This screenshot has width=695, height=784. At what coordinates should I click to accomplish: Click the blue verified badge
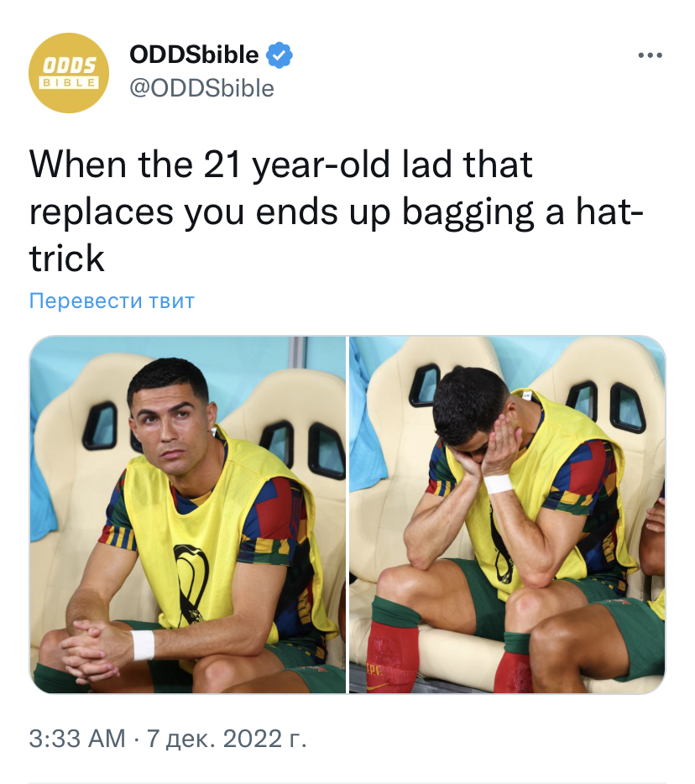coord(279,55)
